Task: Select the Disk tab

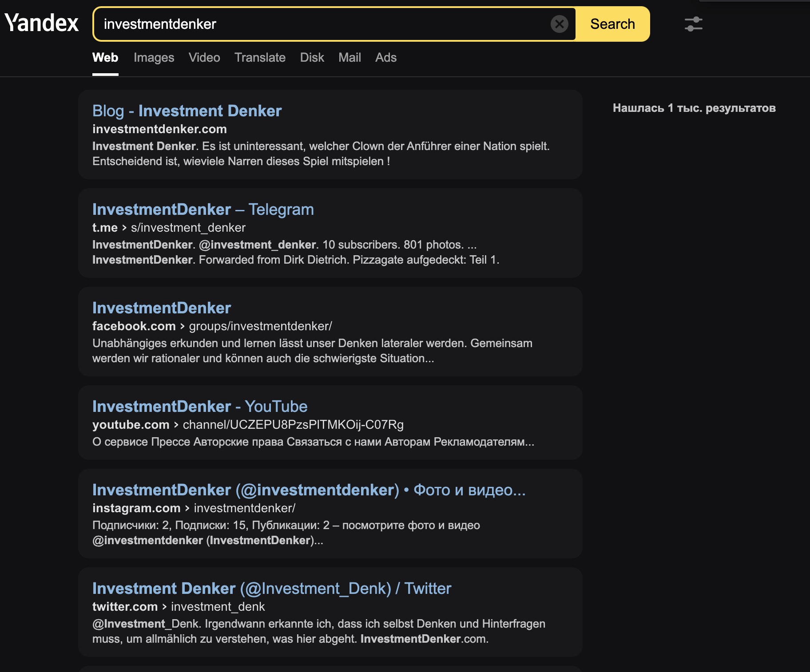Action: tap(312, 58)
